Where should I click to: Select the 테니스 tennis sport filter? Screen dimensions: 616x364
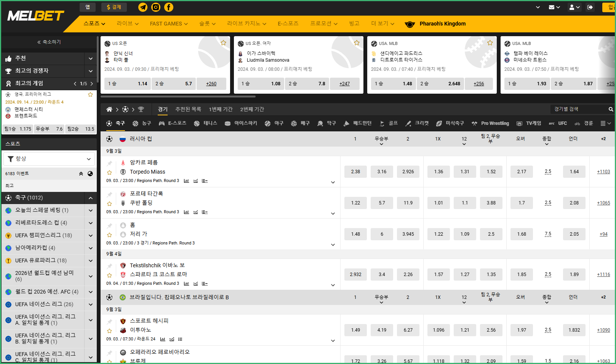[205, 123]
